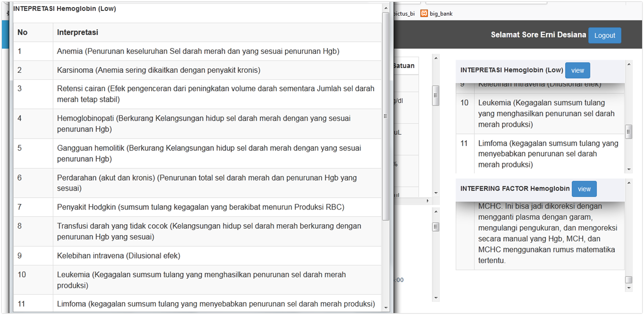644x315 pixels.
Task: Click scroll thumb in Interfering Factor panel
Action: [628, 280]
